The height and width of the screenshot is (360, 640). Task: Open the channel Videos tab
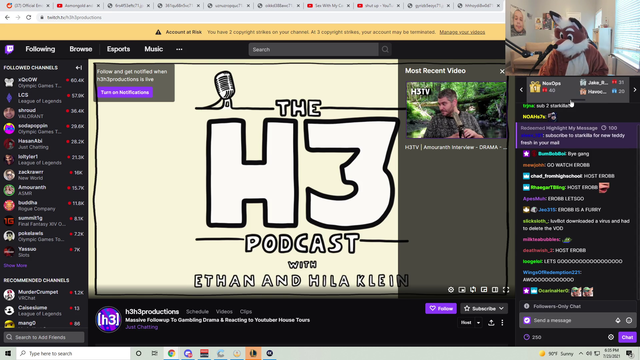(224, 311)
